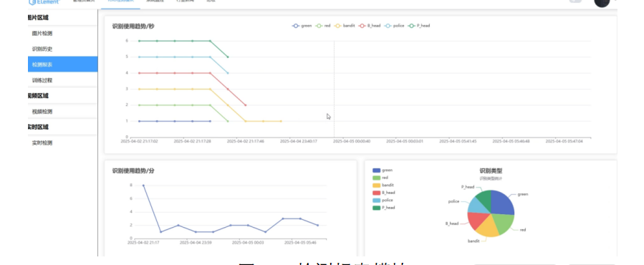
Task: Open the 视频检测 sidebar menu item
Action: coord(62,111)
